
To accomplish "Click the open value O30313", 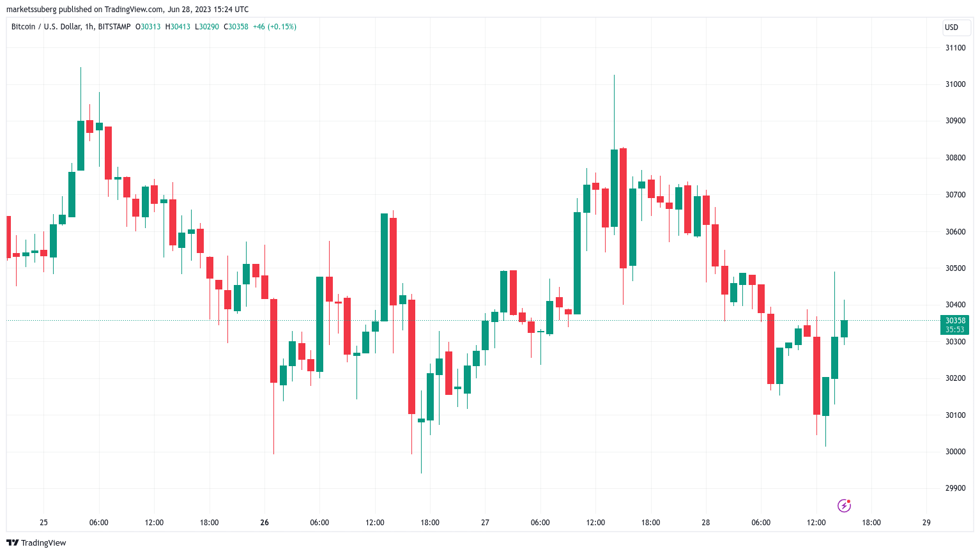I will coord(148,27).
